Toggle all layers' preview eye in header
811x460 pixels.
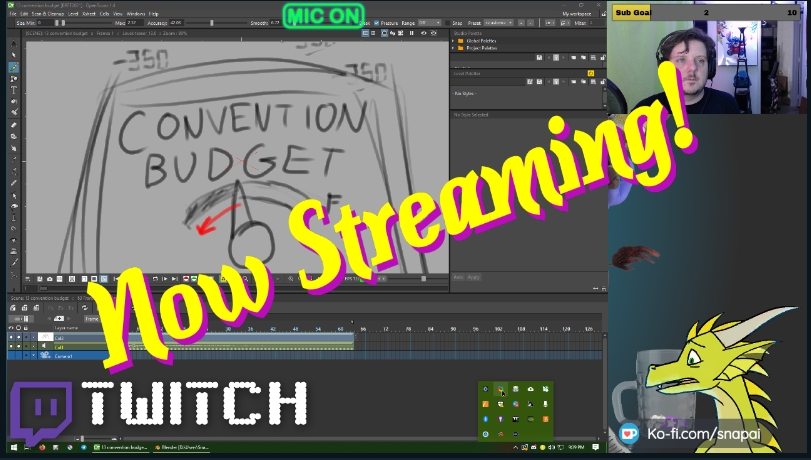coord(11,328)
